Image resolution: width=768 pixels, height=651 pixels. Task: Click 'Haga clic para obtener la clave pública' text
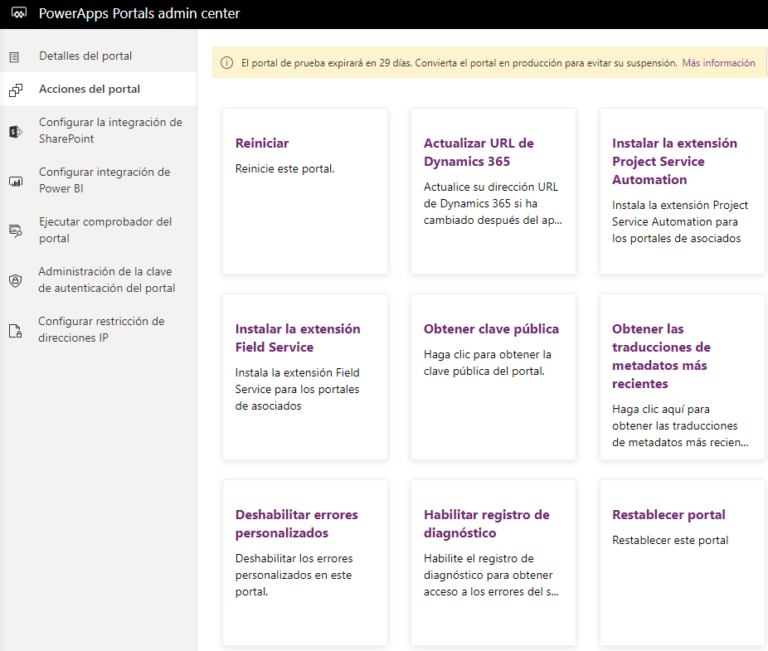click(487, 362)
